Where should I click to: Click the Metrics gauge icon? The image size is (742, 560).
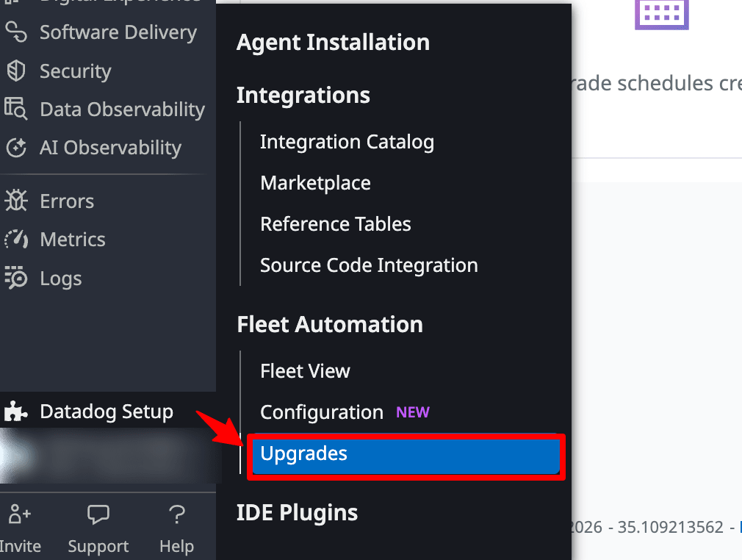tap(15, 239)
